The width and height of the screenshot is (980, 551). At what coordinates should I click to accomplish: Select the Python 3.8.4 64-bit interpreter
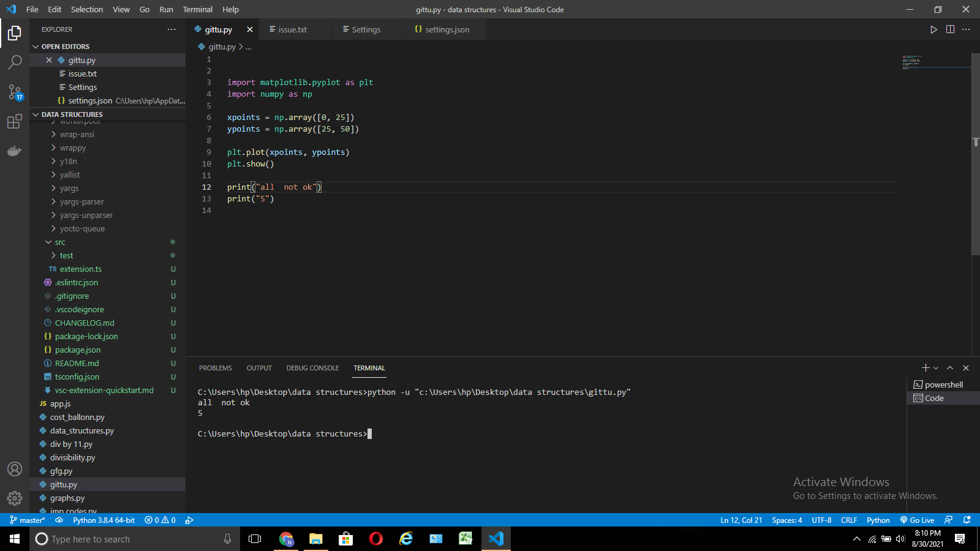tap(104, 520)
